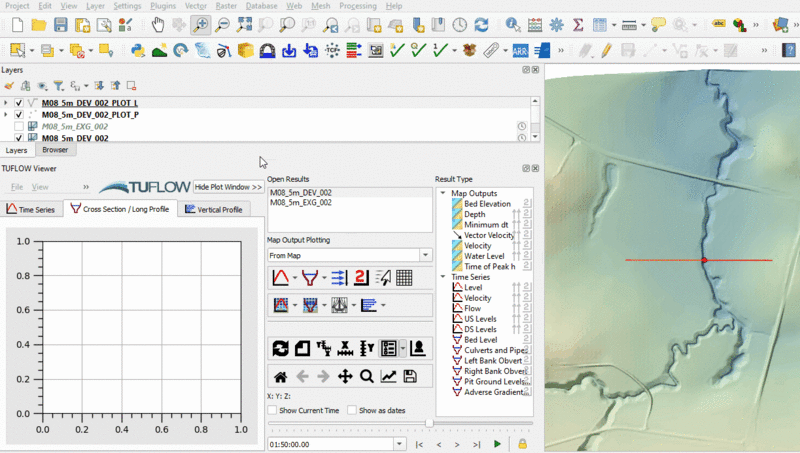
Task: Expand the M08_5m_DEV_002_PLOT_L layer
Action: [x=7, y=102]
